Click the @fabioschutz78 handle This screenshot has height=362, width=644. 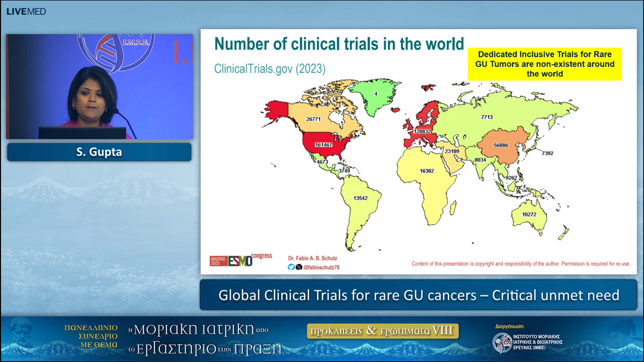pos(321,267)
